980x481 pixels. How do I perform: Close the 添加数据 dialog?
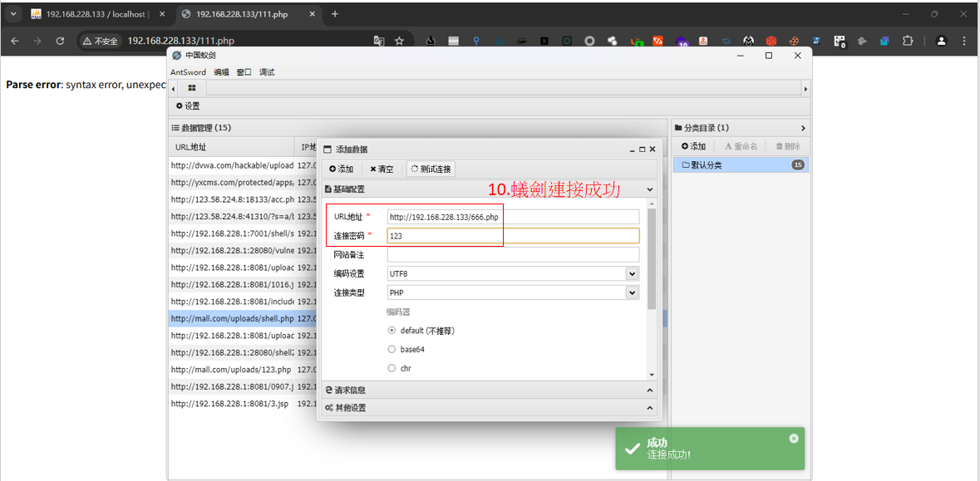coord(652,150)
